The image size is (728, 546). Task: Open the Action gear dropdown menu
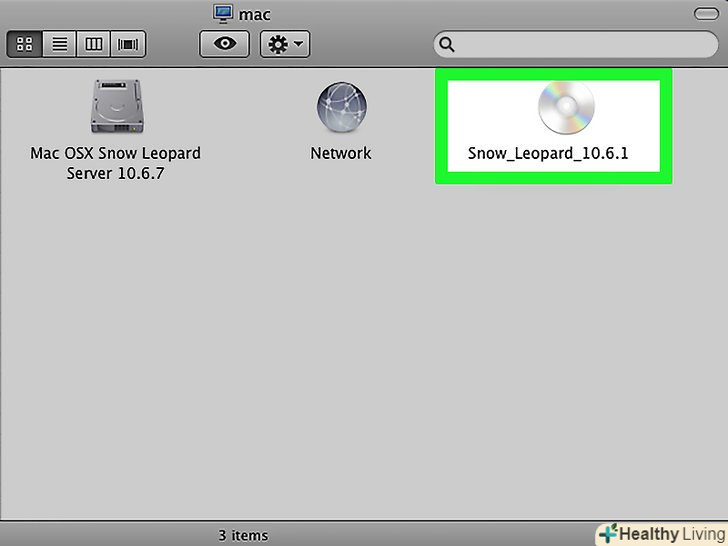(285, 44)
